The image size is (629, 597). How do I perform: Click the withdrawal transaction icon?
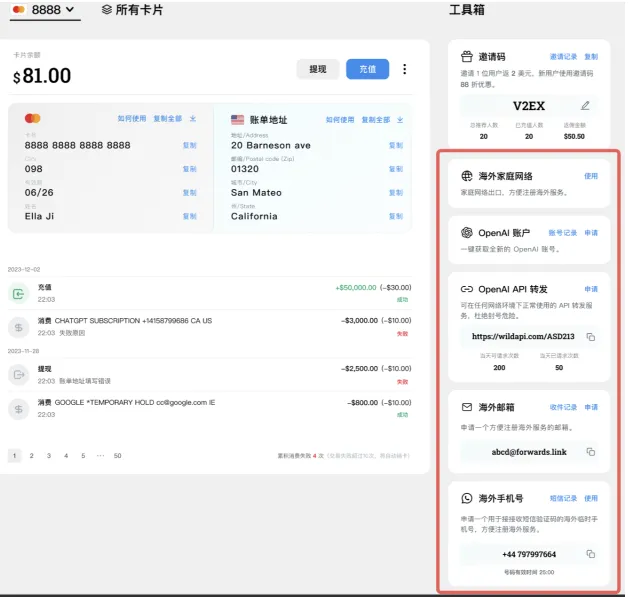click(x=19, y=375)
